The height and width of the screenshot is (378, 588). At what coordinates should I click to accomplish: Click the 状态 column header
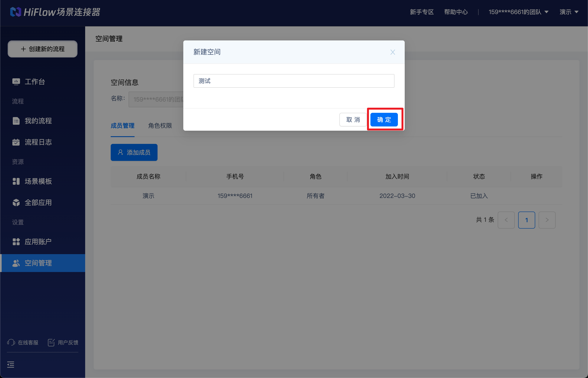[x=479, y=176]
